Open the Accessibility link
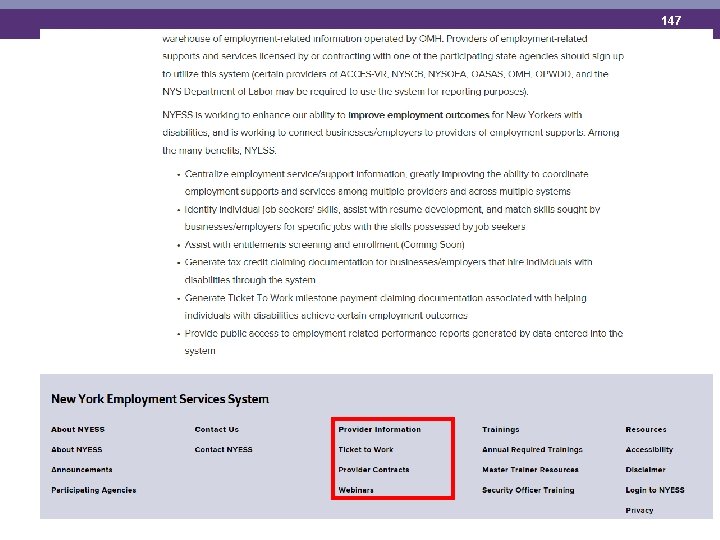Screen dimensions: 720x540 tap(649, 450)
